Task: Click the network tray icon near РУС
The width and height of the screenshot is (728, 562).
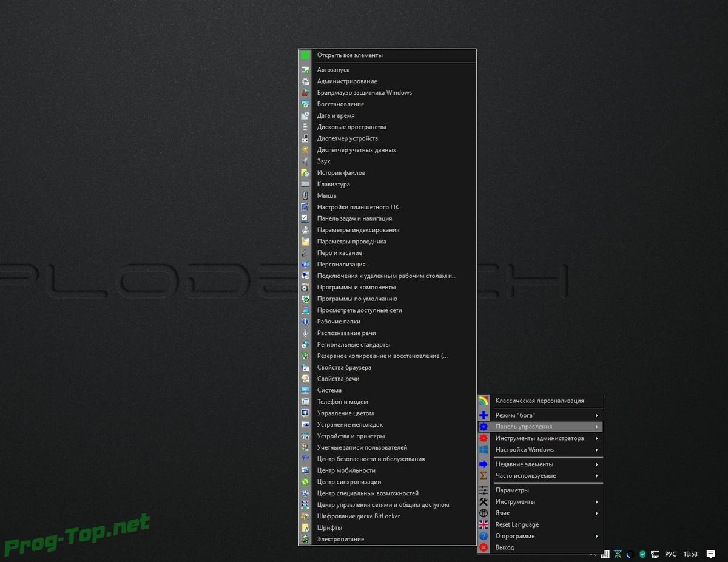Action: [656, 554]
